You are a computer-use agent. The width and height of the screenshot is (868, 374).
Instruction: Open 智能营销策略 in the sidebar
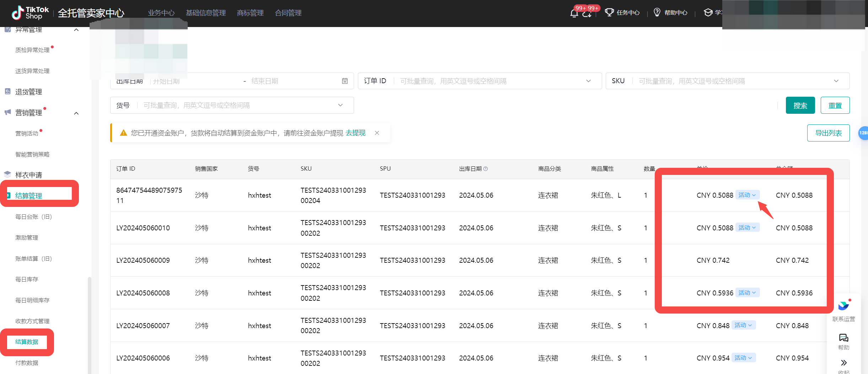coord(32,154)
